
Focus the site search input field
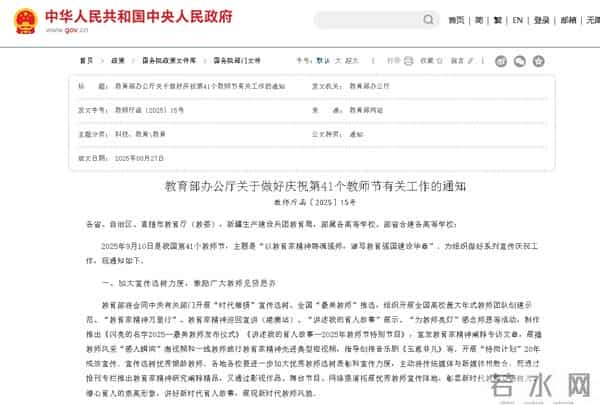(x=369, y=20)
